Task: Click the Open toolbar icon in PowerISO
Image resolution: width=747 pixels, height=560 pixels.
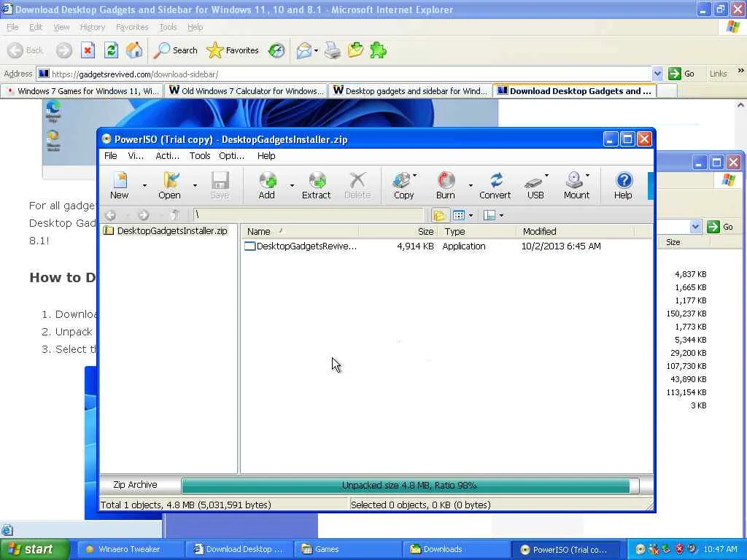Action: pos(169,186)
